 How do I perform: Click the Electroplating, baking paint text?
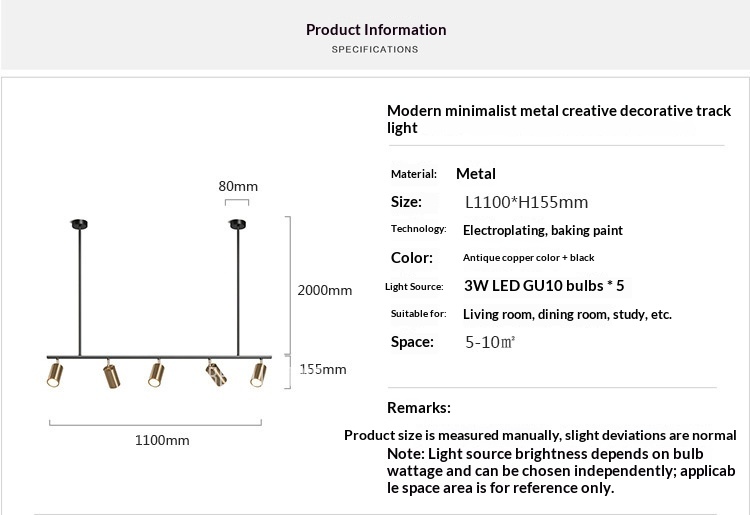click(x=542, y=230)
